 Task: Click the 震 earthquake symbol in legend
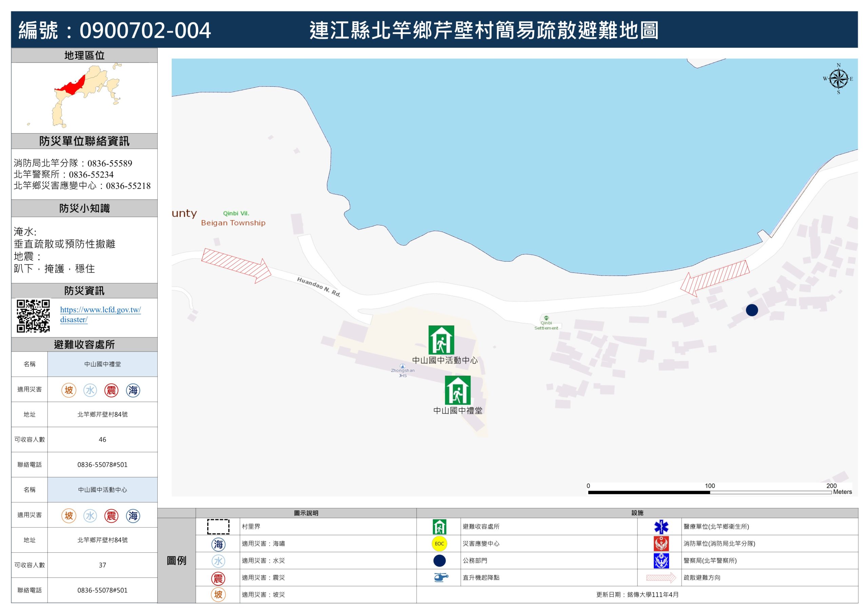(x=218, y=578)
